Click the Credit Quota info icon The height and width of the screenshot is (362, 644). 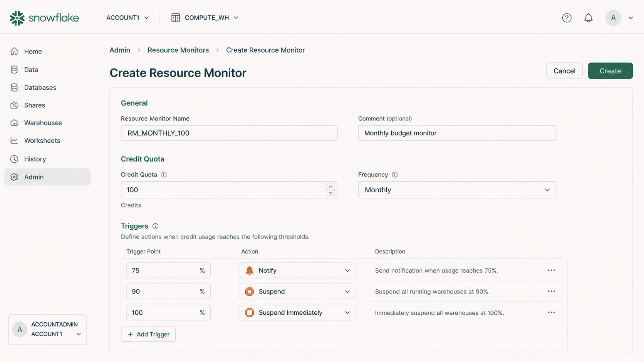pyautogui.click(x=164, y=175)
